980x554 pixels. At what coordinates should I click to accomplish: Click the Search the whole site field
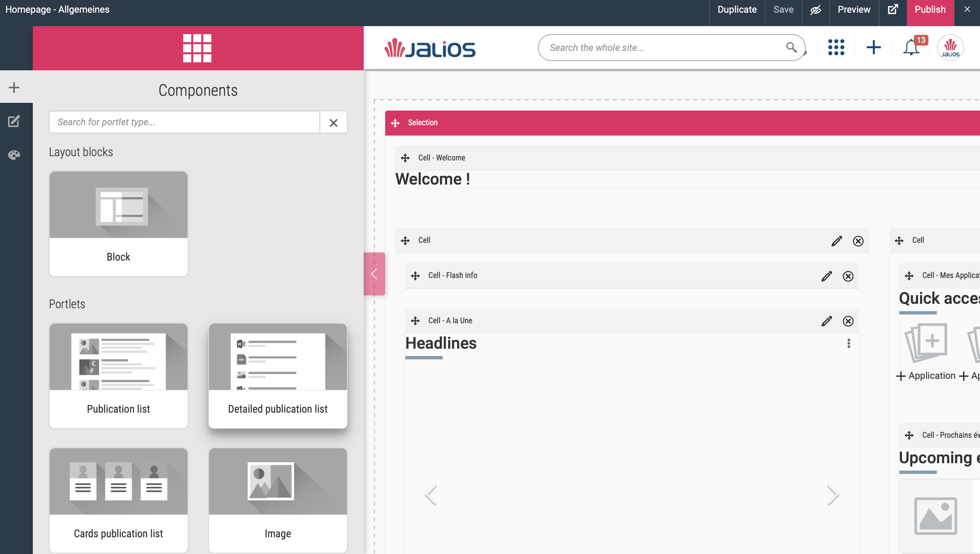coord(662,48)
